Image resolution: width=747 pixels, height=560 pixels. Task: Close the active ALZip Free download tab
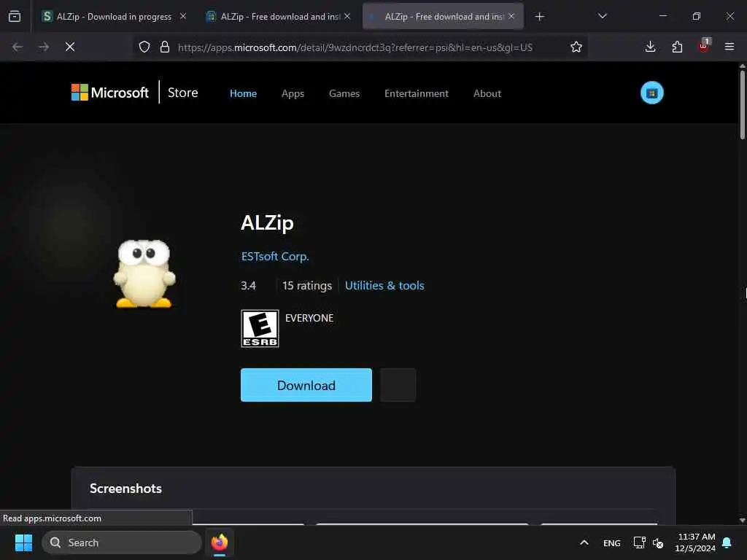[x=511, y=16]
